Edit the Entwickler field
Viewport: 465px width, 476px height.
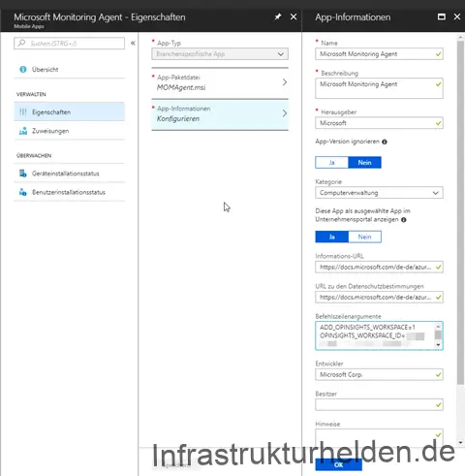click(x=379, y=374)
